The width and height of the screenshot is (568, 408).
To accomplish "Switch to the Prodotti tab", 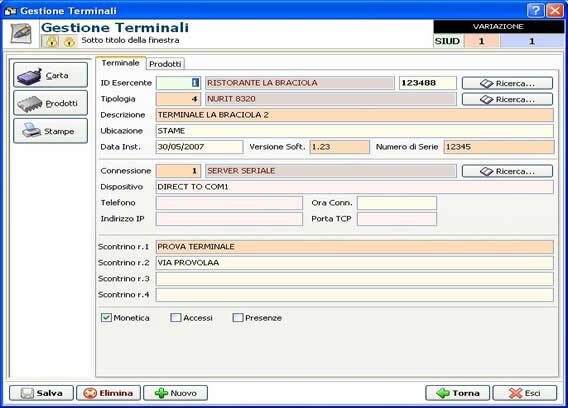I will click(165, 64).
